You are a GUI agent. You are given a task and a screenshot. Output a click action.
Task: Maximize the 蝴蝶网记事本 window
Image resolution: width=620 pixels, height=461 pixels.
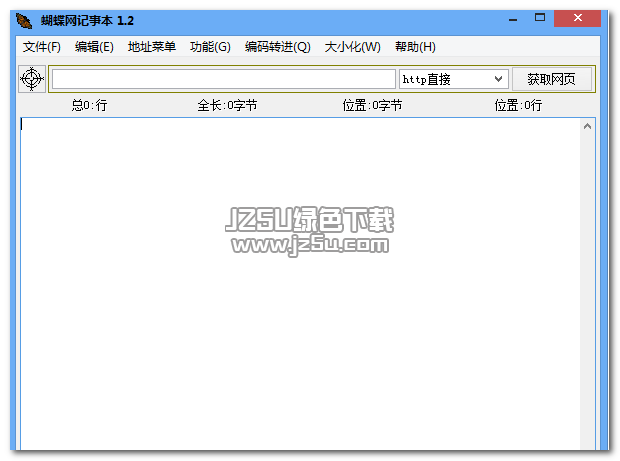540,18
